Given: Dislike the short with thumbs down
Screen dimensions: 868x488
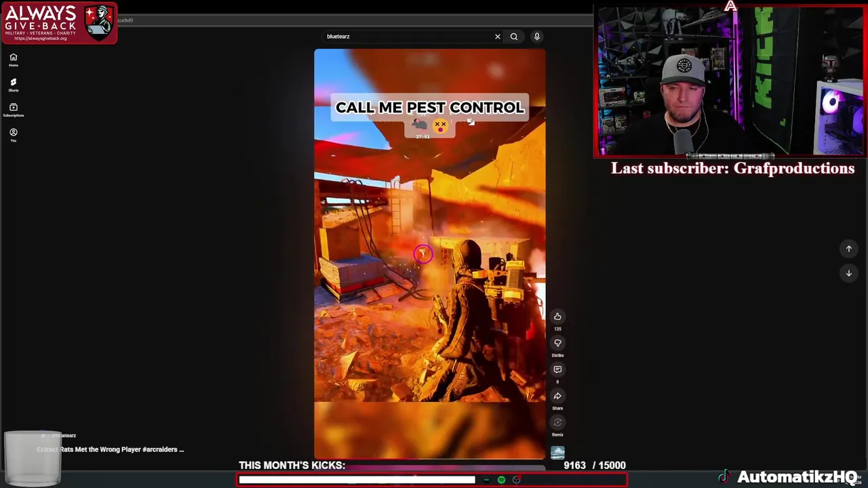Looking at the screenshot, I should pyautogui.click(x=557, y=343).
